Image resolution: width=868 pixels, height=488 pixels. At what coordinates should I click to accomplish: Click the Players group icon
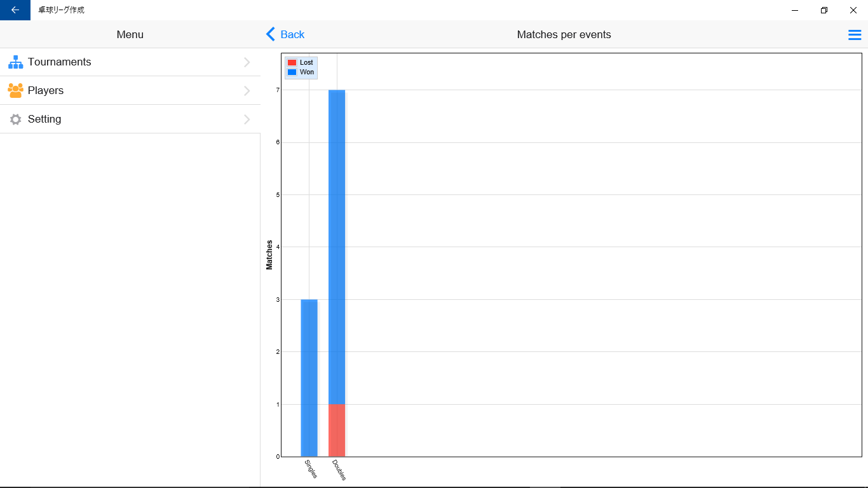pyautogui.click(x=15, y=90)
